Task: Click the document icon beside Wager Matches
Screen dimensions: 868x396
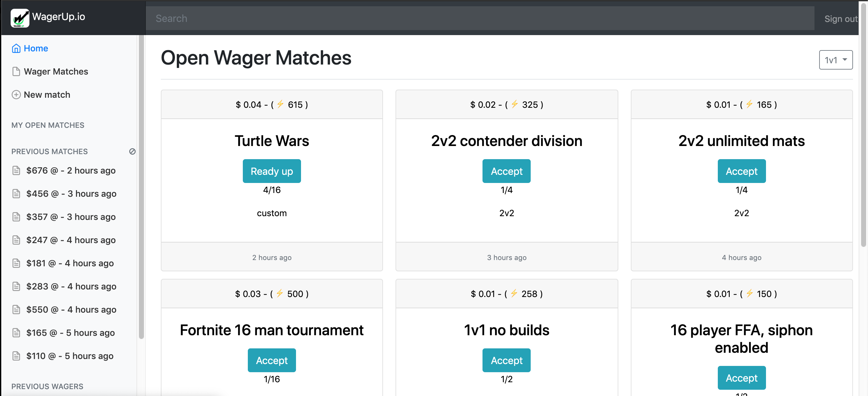Action: click(16, 71)
